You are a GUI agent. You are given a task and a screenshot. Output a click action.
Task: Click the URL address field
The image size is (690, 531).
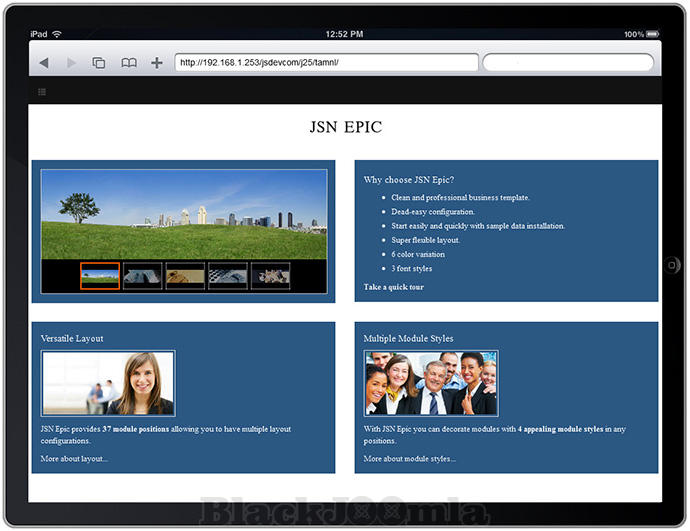click(326, 63)
